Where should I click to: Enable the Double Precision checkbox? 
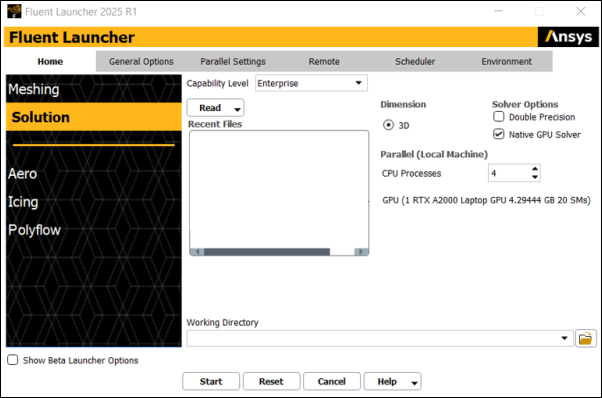click(498, 117)
